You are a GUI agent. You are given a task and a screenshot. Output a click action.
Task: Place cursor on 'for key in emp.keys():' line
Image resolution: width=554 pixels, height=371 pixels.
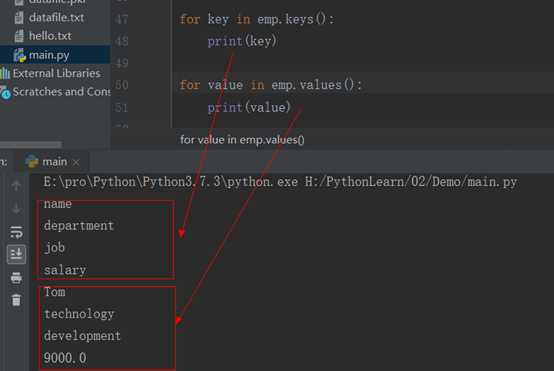(x=257, y=19)
